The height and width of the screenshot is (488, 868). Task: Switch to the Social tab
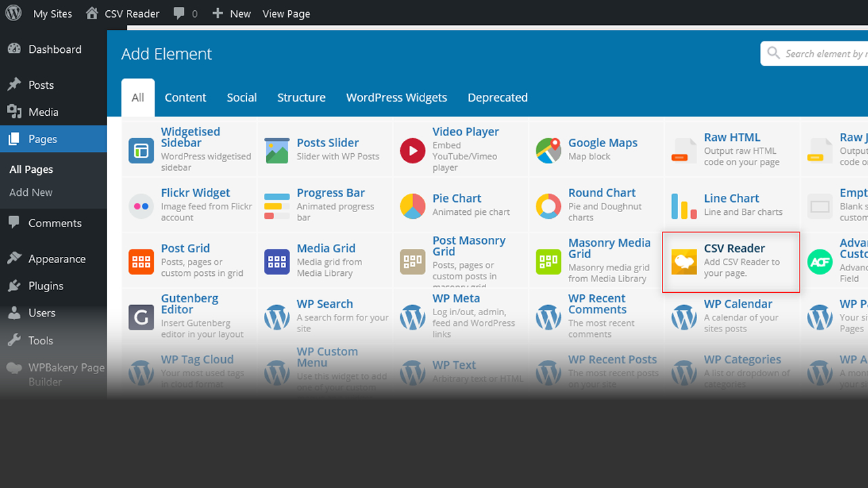click(241, 98)
